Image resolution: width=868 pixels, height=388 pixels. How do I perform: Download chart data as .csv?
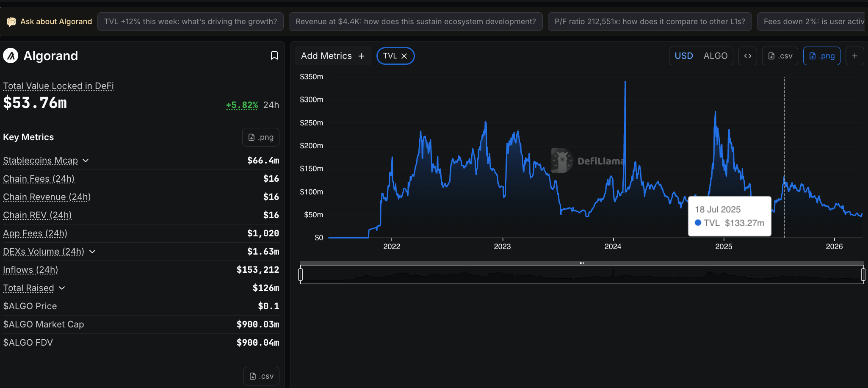[x=780, y=56]
